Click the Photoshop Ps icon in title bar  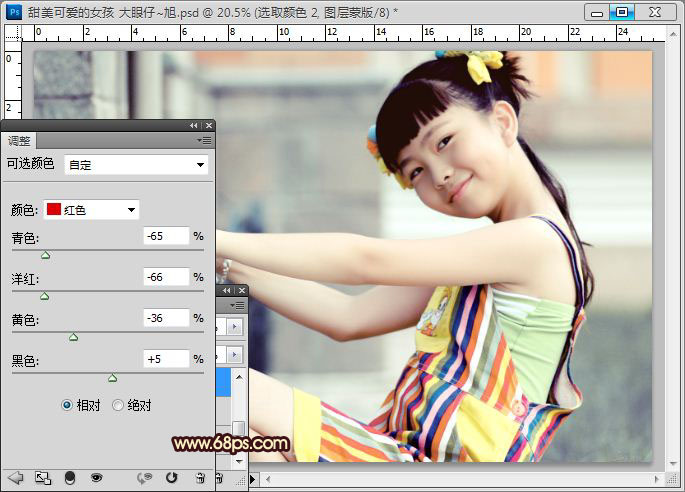(x=14, y=12)
